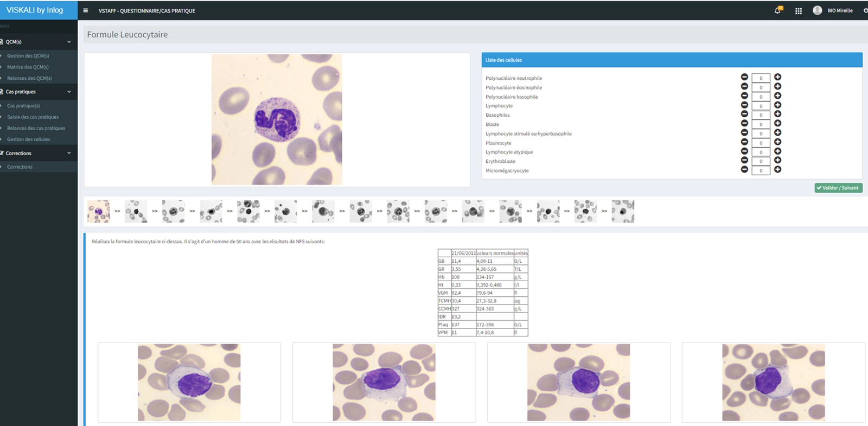Viewport: 868px width, 426px height.
Task: Click the power icon beside BIO Mireille
Action: pos(865,10)
